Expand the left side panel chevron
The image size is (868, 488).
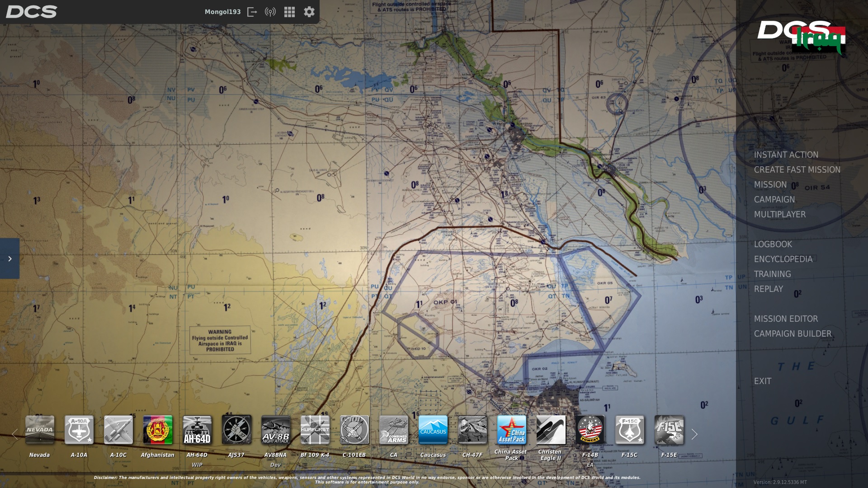coord(9,258)
